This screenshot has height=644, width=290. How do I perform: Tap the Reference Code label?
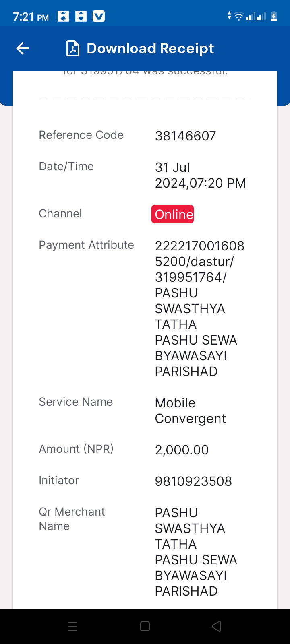81,135
